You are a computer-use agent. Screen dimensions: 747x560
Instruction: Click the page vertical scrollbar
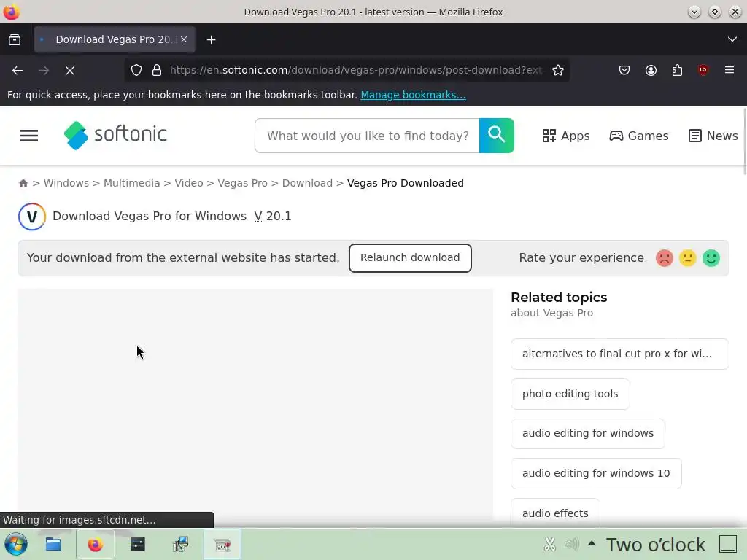(x=744, y=142)
